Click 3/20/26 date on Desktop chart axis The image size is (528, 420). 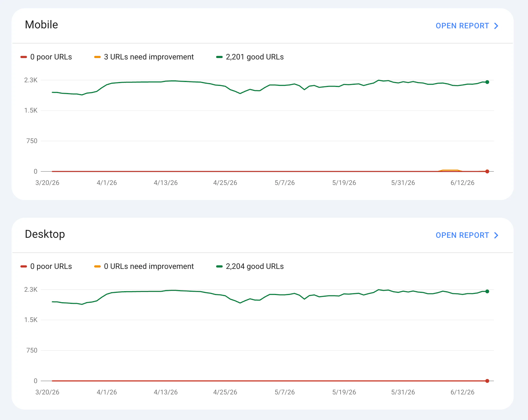tap(47, 392)
